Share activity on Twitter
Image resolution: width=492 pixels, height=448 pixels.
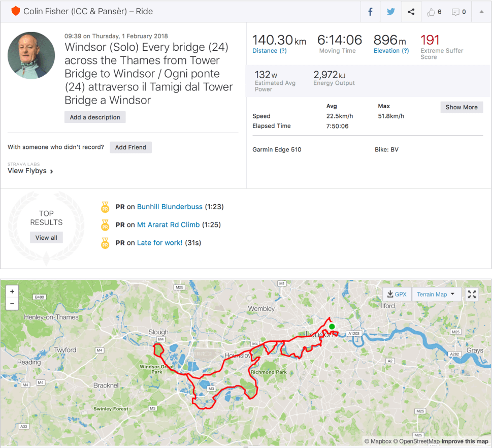pos(390,12)
